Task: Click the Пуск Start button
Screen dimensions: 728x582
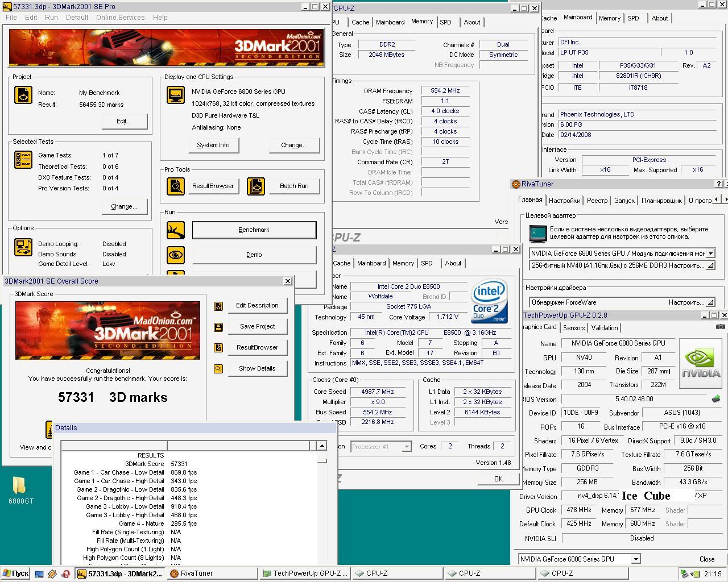Action: tap(15, 573)
